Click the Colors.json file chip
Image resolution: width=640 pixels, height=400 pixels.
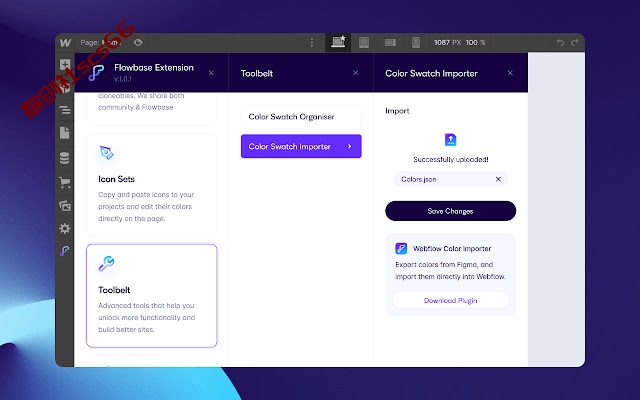451,179
